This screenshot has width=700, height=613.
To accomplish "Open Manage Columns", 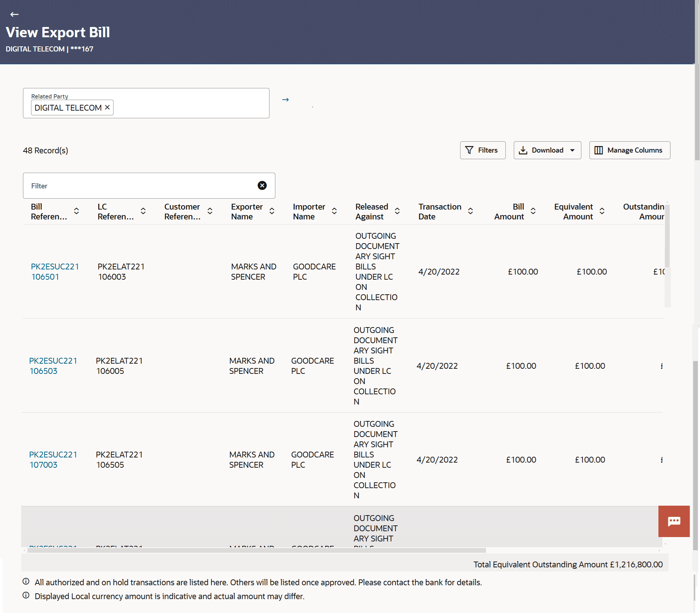I will 629,150.
